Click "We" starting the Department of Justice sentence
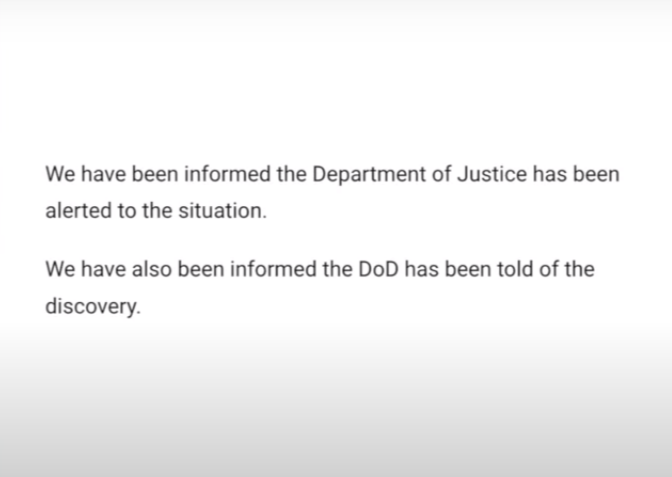This screenshot has width=672, height=477. [60, 174]
